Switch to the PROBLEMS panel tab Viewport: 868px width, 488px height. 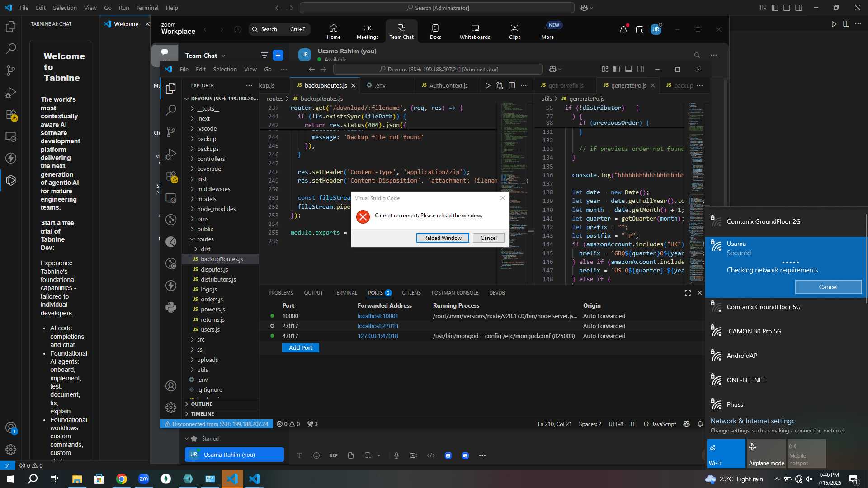[x=281, y=293]
